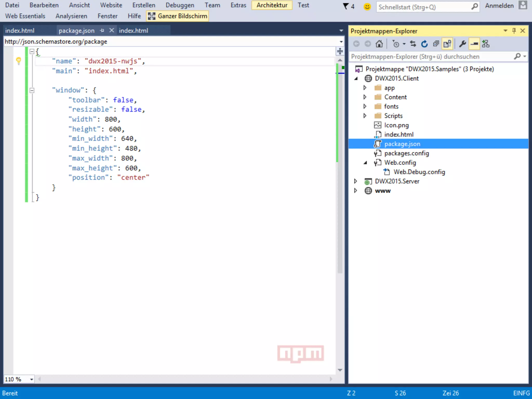The image size is (532, 399).
Task: Open properties via the wrench icon
Action: (x=462, y=44)
